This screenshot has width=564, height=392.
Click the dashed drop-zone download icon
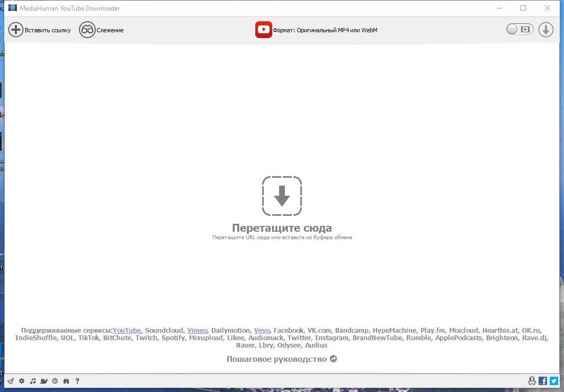point(282,196)
